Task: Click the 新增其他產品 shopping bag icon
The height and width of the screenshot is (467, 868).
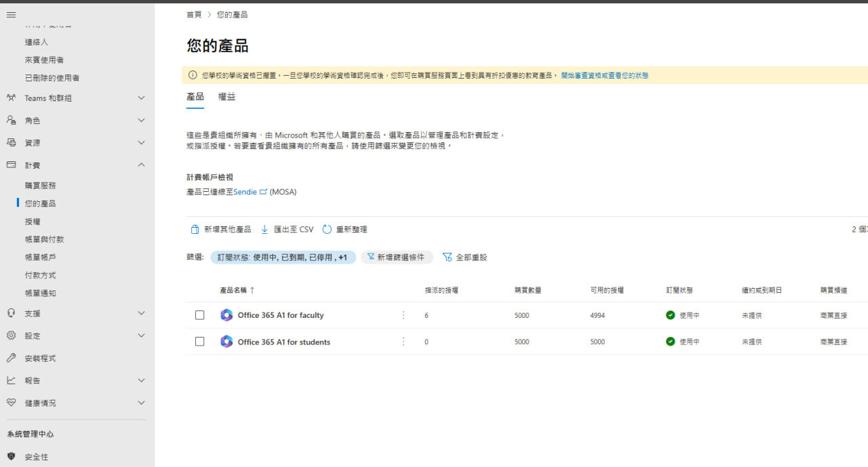Action: pos(195,230)
